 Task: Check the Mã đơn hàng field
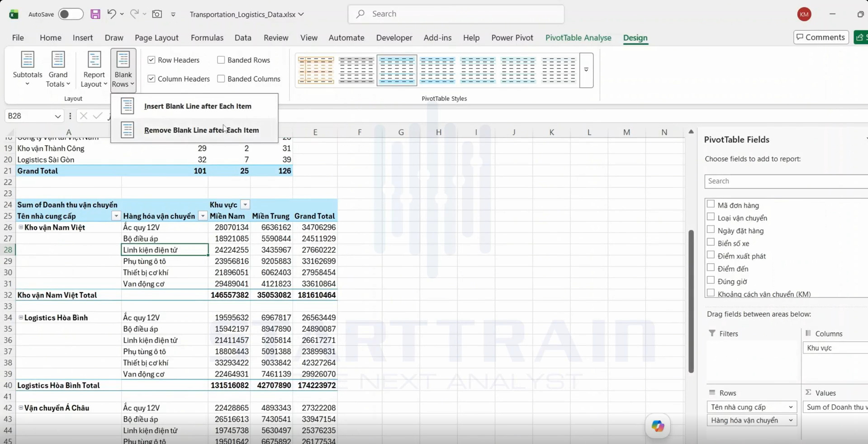point(711,204)
